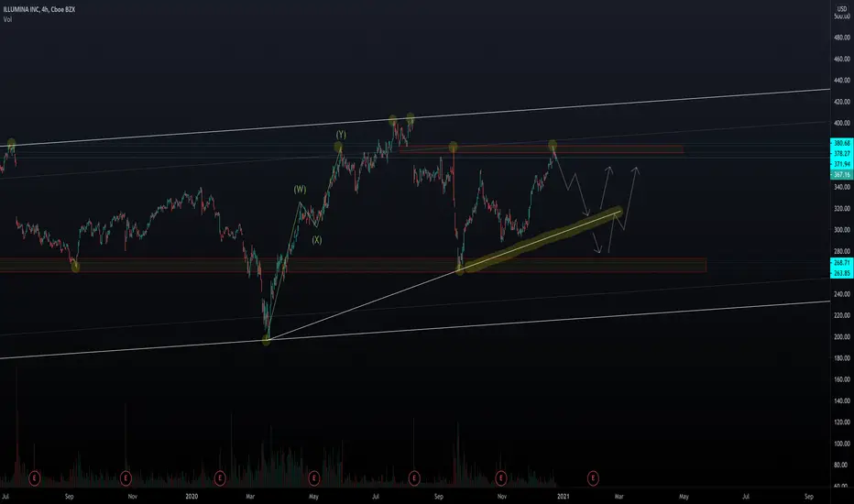Open the earnings E marker just before Nov 2019
854x504 pixels.
click(x=126, y=478)
